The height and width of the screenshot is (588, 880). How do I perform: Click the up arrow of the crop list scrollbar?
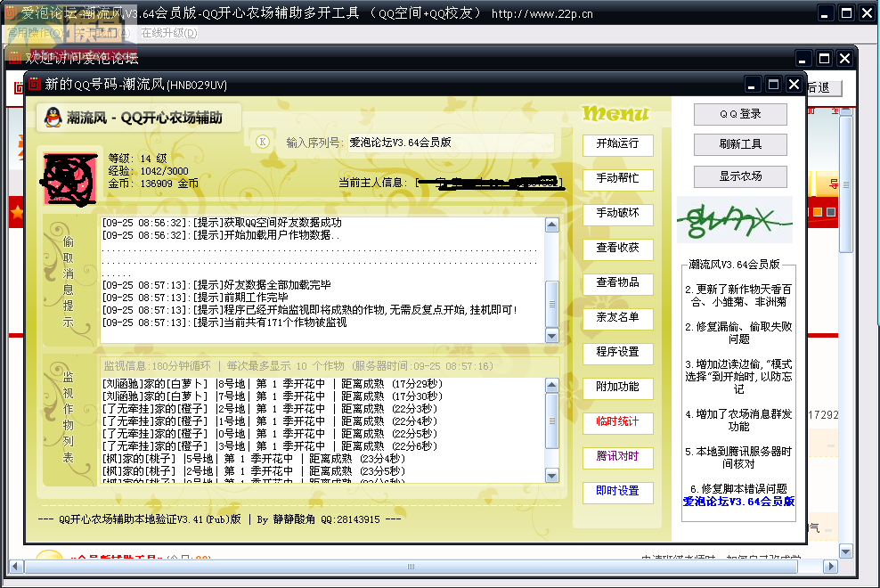[552, 386]
